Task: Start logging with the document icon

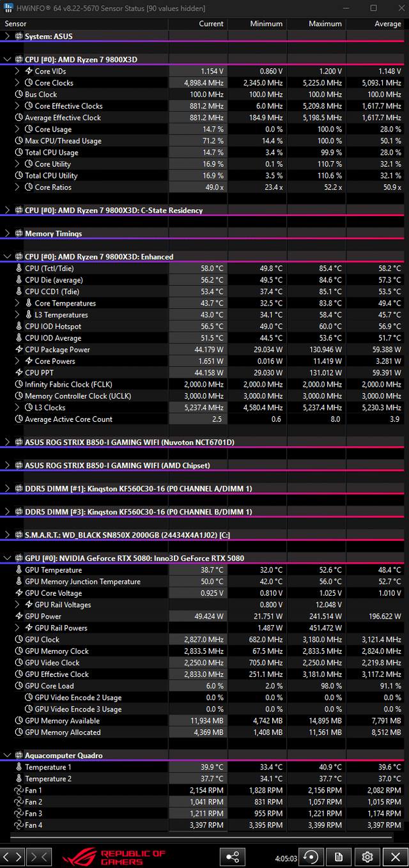Action: coord(339,856)
